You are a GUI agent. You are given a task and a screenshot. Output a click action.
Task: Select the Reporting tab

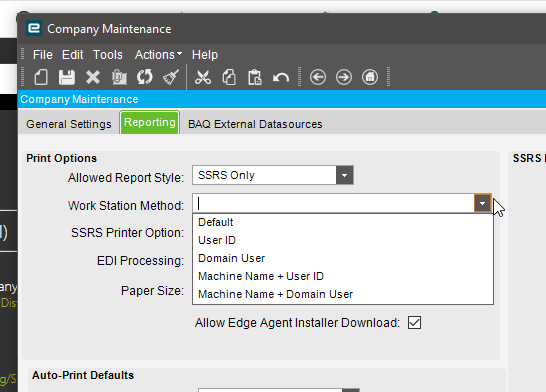click(x=150, y=123)
